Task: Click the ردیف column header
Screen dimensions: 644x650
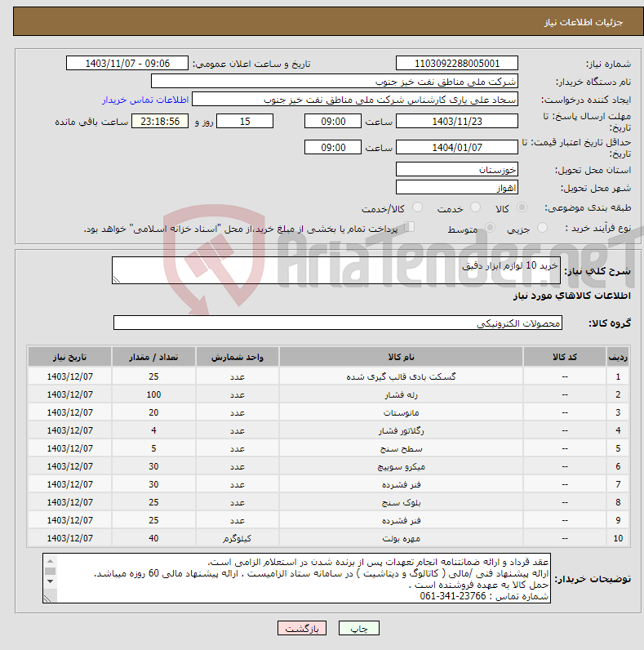Action: (x=618, y=357)
